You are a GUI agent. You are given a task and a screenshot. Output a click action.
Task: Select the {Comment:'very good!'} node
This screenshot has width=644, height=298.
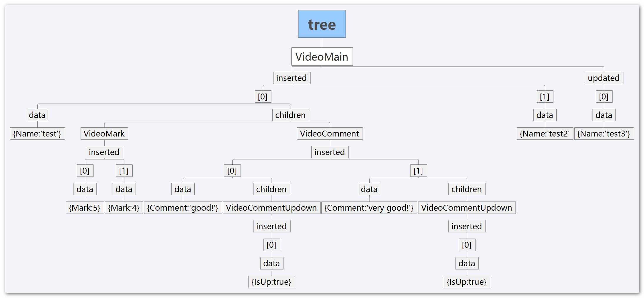coord(369,208)
